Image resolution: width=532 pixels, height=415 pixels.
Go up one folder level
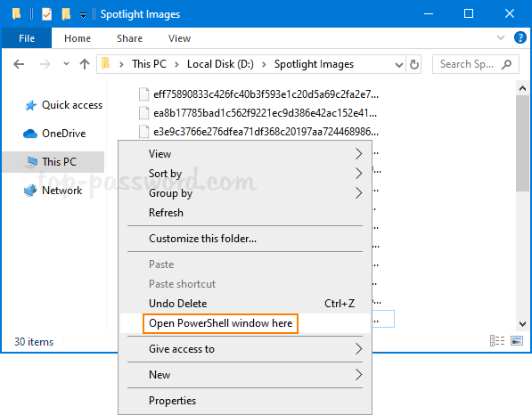tap(85, 64)
